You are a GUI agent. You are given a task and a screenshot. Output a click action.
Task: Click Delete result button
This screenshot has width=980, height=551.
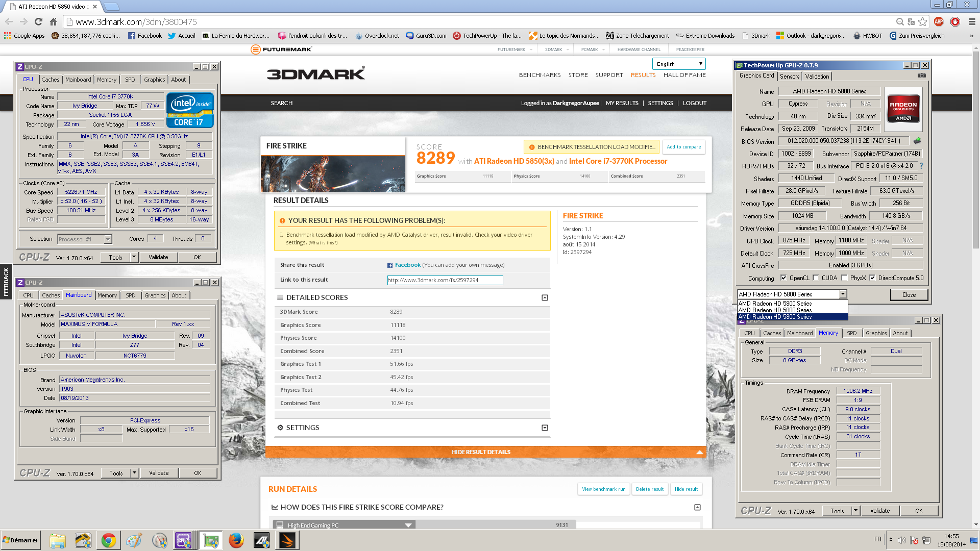click(650, 489)
